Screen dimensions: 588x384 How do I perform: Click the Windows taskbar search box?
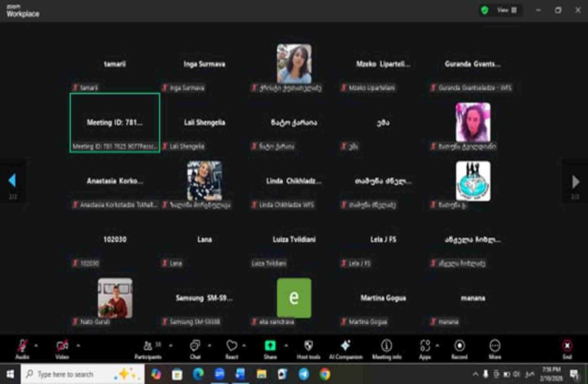[x=72, y=374]
